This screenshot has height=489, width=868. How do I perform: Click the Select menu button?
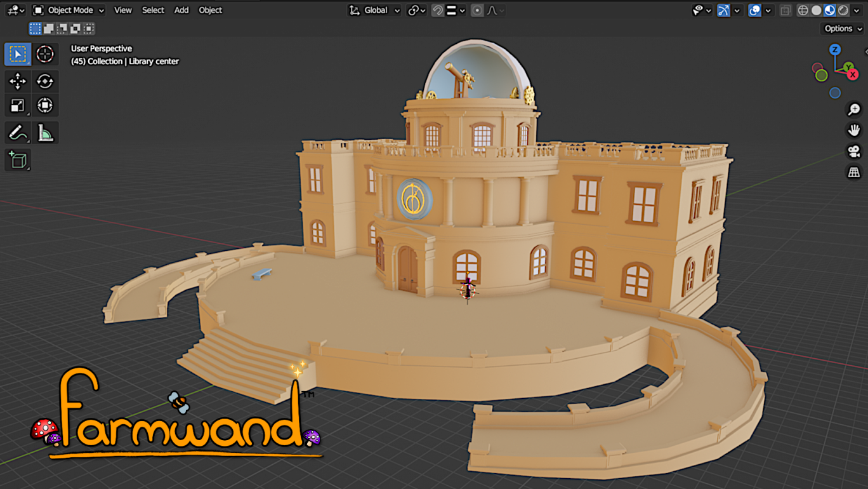coord(153,10)
